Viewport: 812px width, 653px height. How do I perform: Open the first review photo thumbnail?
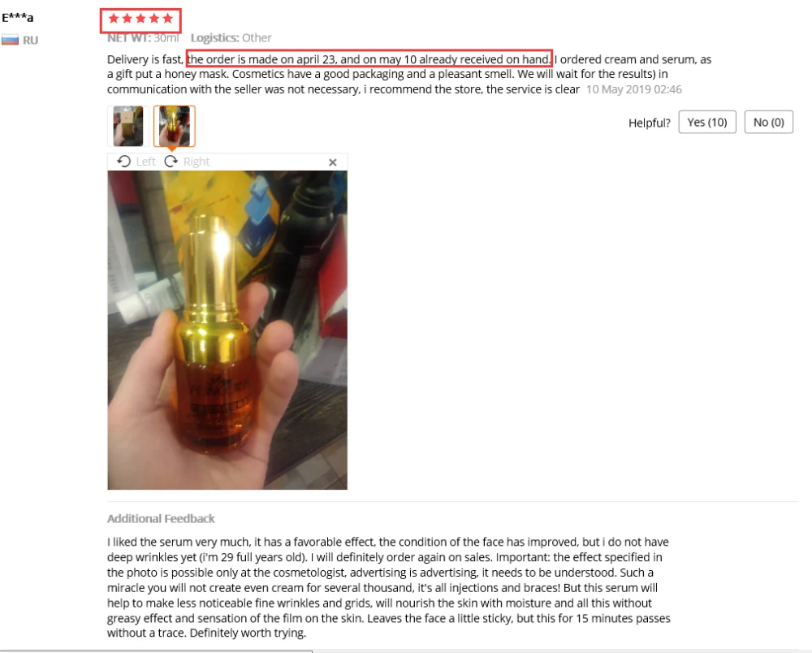[128, 126]
